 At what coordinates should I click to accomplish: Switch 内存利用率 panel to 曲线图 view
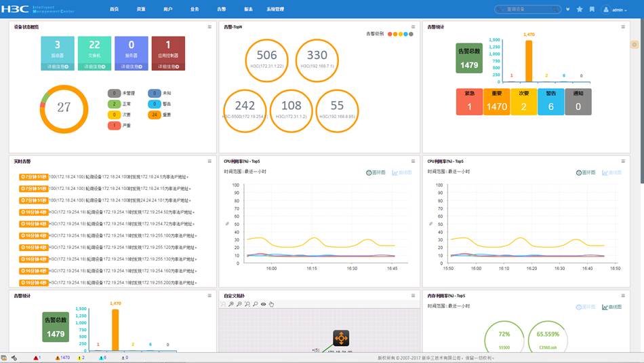click(x=611, y=307)
